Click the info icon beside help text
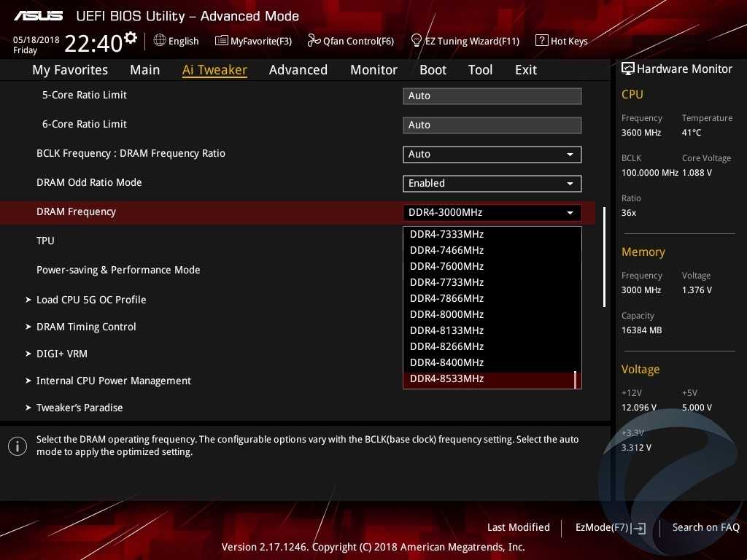Viewport: 747px width, 560px height. (x=18, y=446)
